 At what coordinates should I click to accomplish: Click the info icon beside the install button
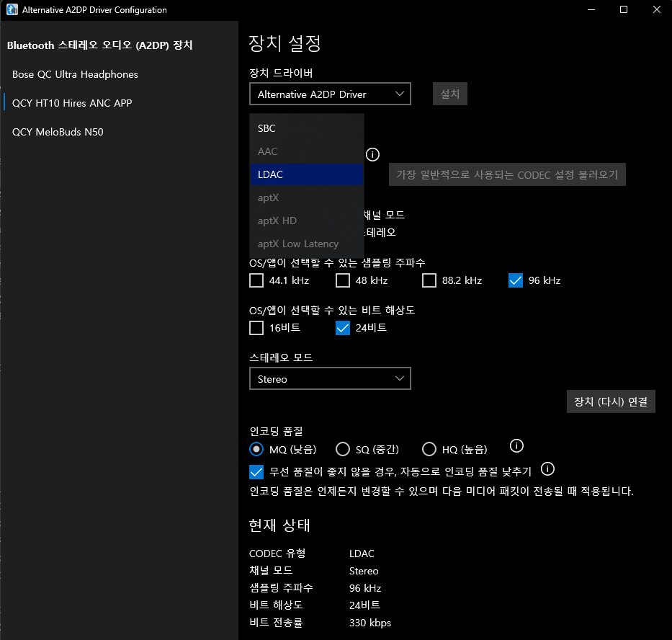click(372, 154)
